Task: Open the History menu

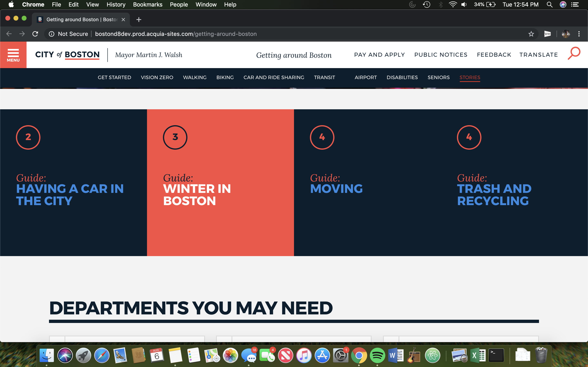Action: (x=116, y=5)
